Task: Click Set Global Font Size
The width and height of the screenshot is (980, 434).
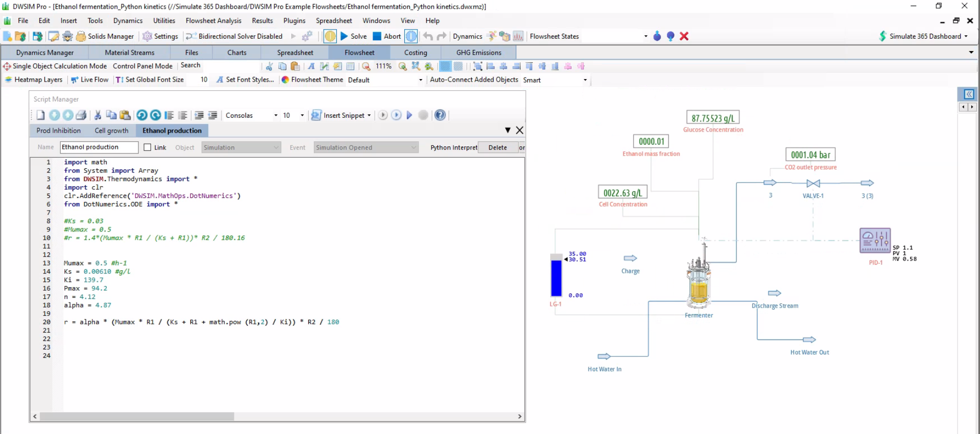Action: [150, 80]
